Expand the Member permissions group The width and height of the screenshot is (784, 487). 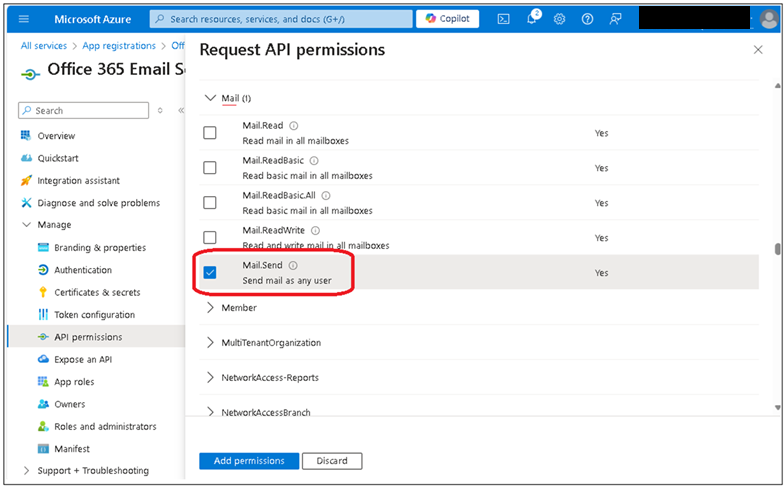(210, 308)
